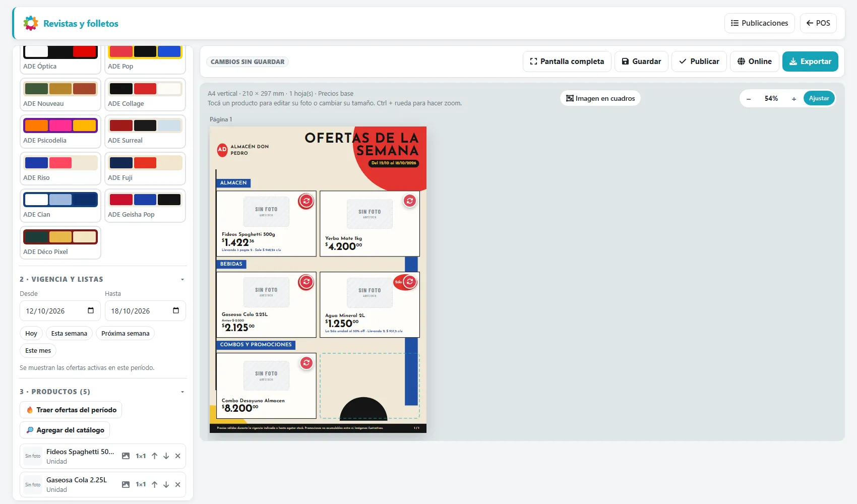
Task: Click the image icon on Gaseosa Cola row
Action: point(126,484)
